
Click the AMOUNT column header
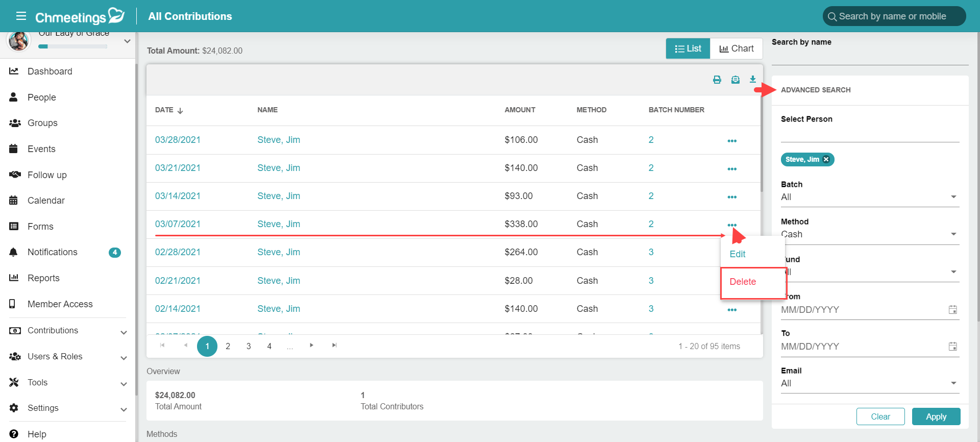[520, 110]
